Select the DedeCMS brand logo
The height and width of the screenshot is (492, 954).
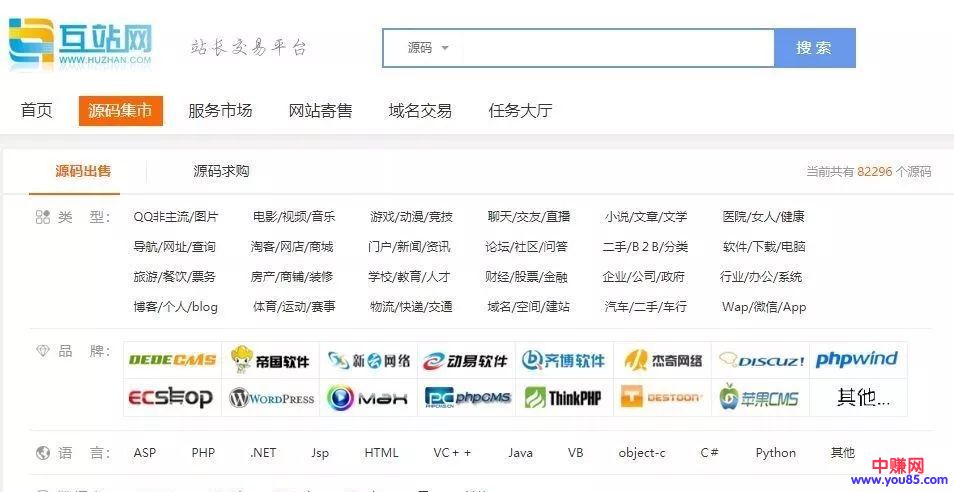tap(172, 360)
